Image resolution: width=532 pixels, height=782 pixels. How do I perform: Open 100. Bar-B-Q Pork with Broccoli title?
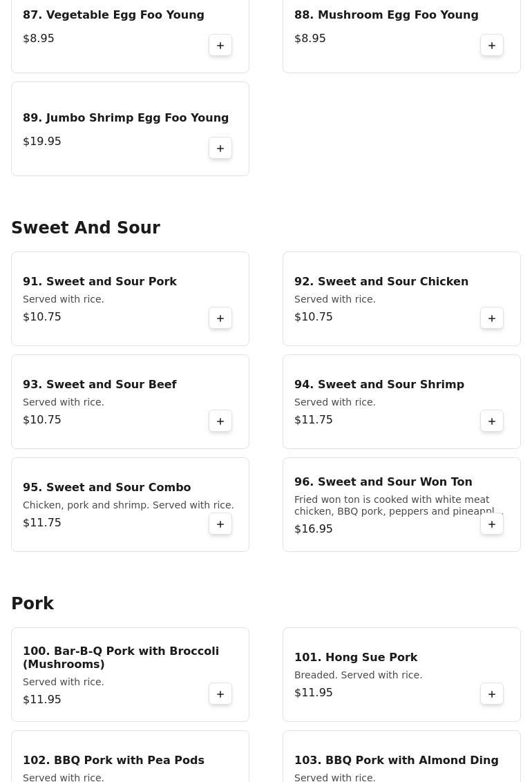pyautogui.click(x=121, y=658)
